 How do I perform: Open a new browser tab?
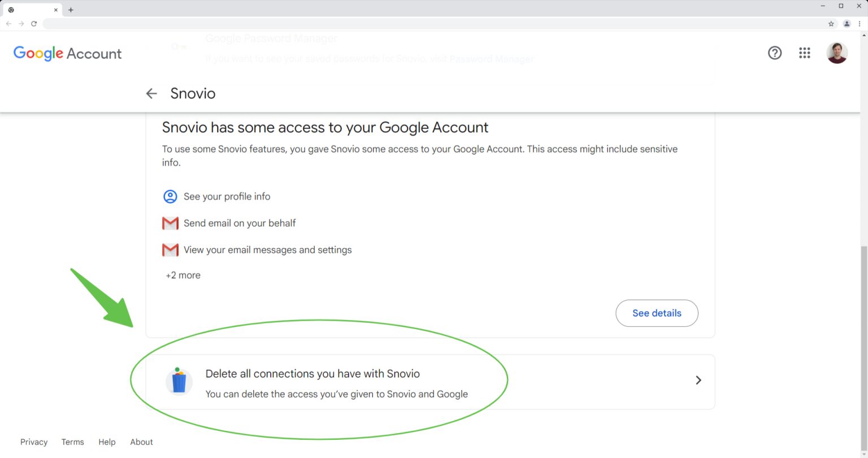click(x=71, y=10)
